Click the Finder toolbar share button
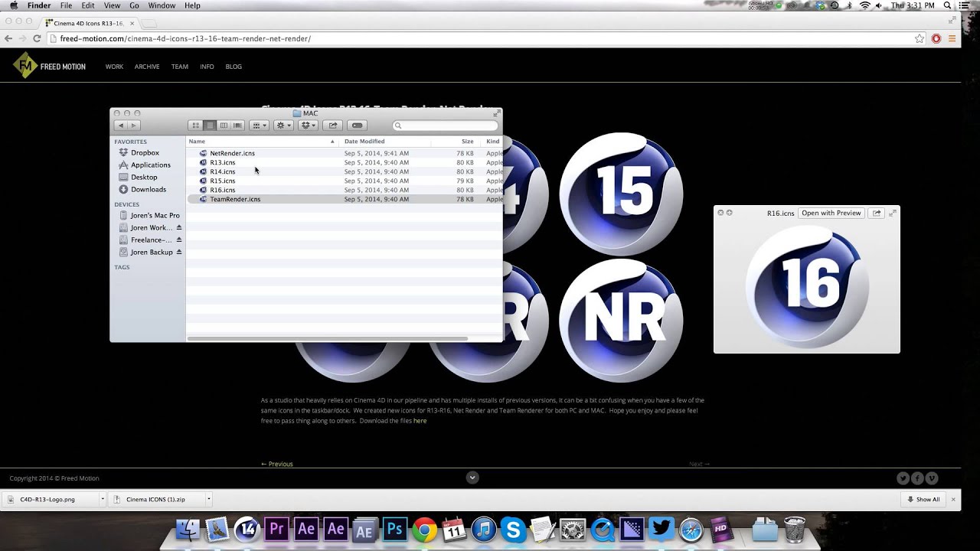 coord(332,126)
